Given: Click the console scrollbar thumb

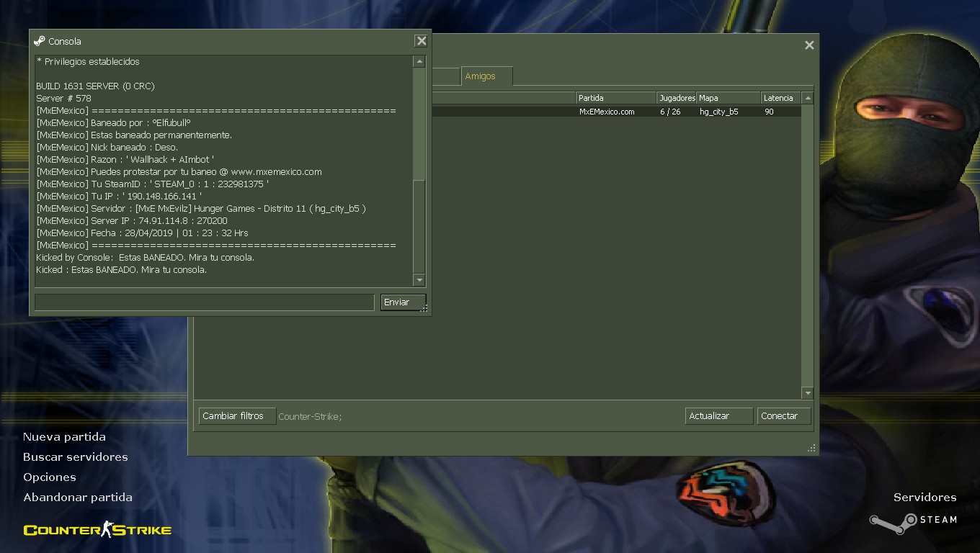Looking at the screenshot, I should point(419,225).
